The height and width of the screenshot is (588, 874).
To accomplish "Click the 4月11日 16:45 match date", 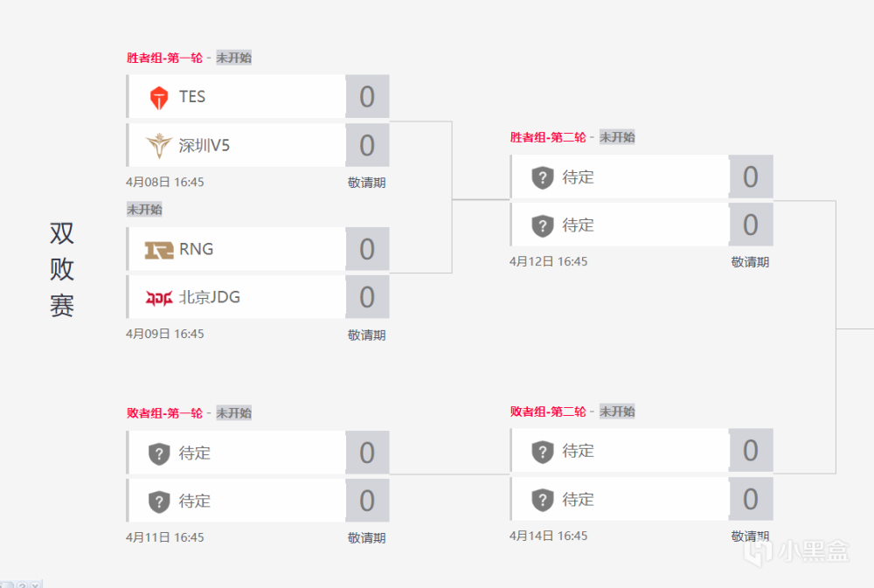I will tap(165, 537).
